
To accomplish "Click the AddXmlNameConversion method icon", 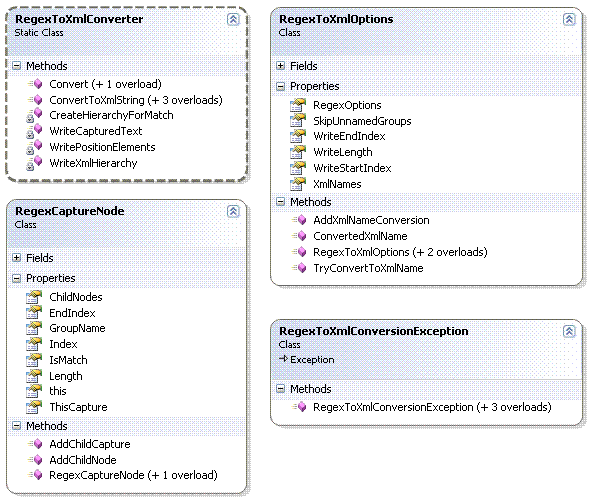I will point(300,220).
